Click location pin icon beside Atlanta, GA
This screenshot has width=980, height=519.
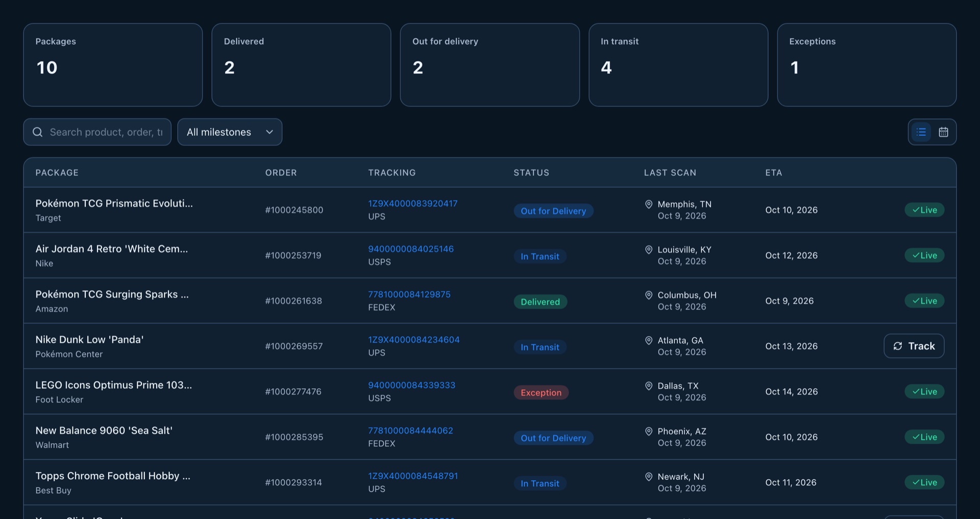click(649, 341)
